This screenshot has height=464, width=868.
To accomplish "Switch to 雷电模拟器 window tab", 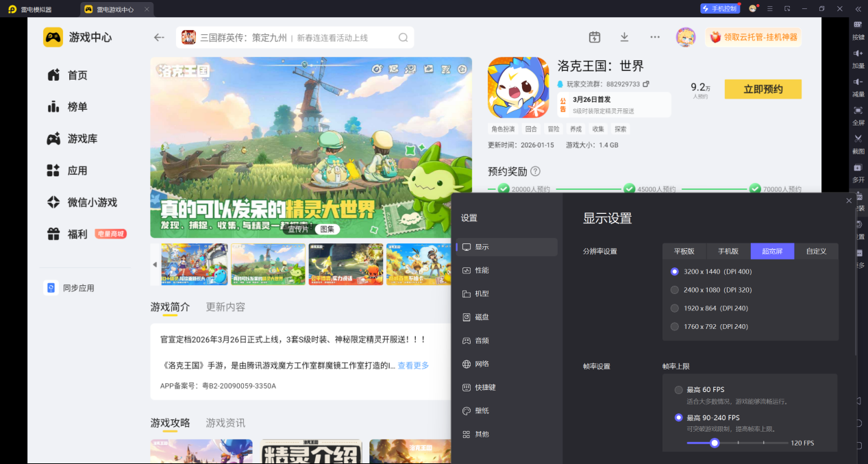I will 30,9.
